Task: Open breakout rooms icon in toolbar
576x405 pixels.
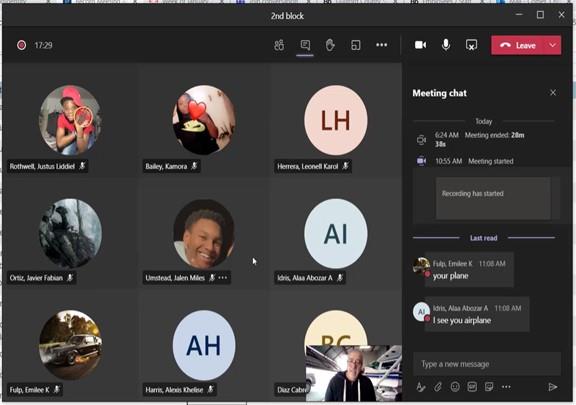Action: click(x=356, y=45)
